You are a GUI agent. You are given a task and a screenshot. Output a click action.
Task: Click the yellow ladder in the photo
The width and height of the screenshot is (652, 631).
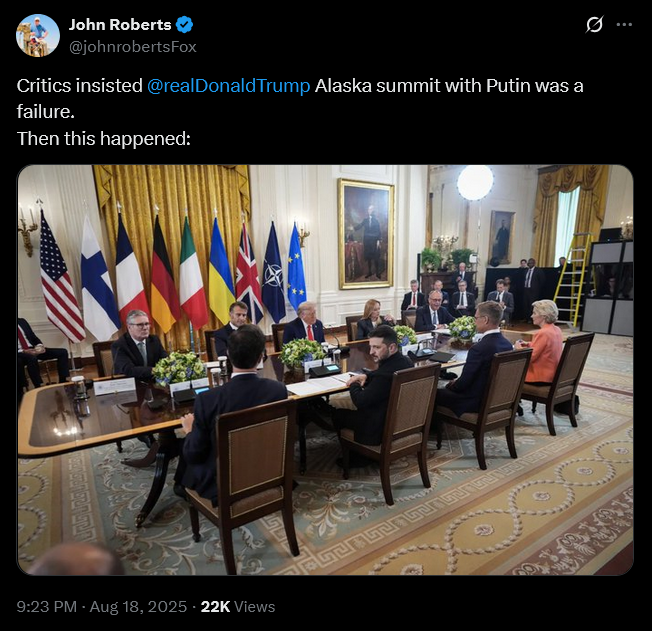click(574, 279)
